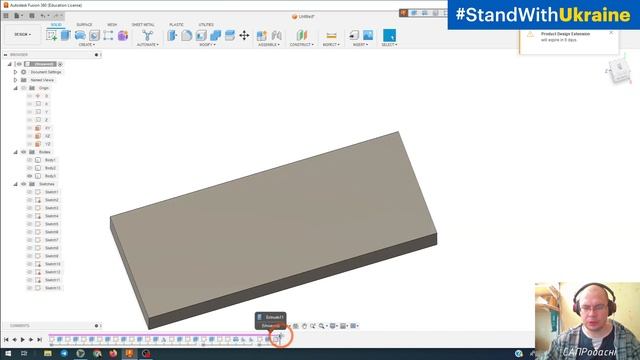
Task: Toggle the Origin folder eye icon
Action: (23, 88)
